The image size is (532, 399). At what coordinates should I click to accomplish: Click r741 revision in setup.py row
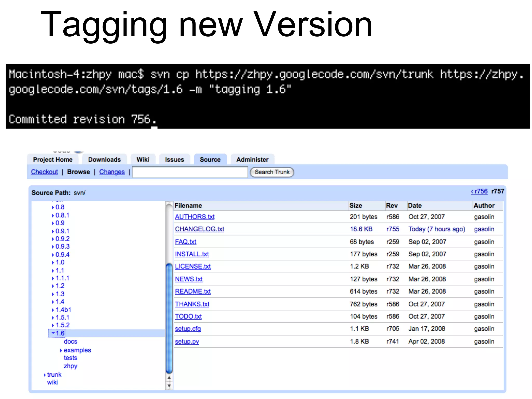393,342
